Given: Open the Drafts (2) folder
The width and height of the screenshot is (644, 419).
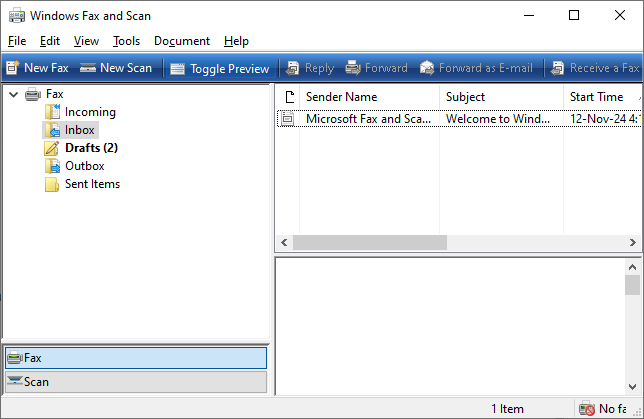Looking at the screenshot, I should click(91, 148).
